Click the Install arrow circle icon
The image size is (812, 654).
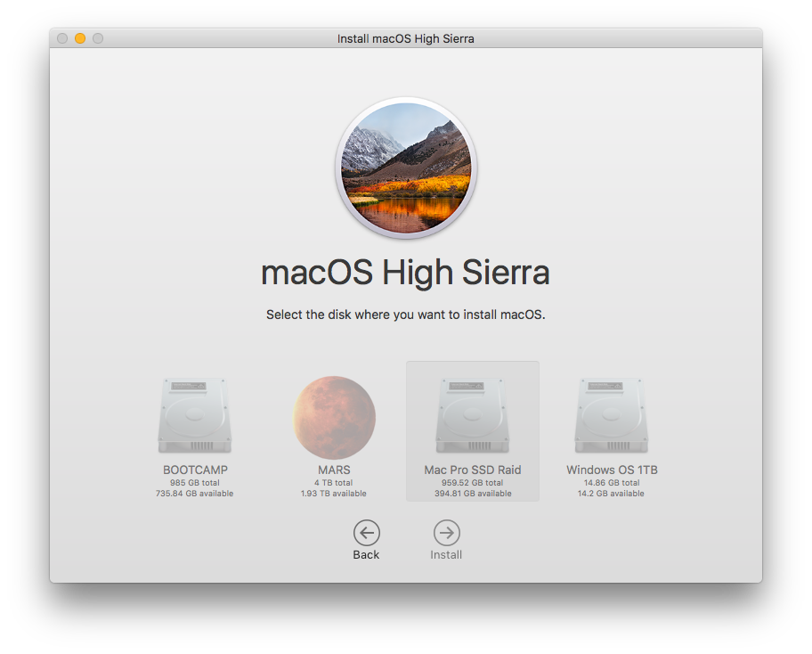(446, 533)
